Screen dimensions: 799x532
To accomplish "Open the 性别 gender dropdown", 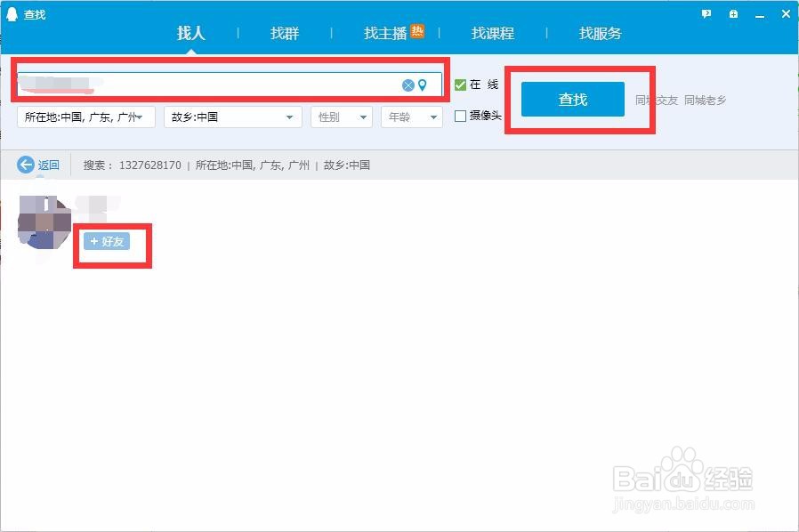I will pyautogui.click(x=341, y=116).
